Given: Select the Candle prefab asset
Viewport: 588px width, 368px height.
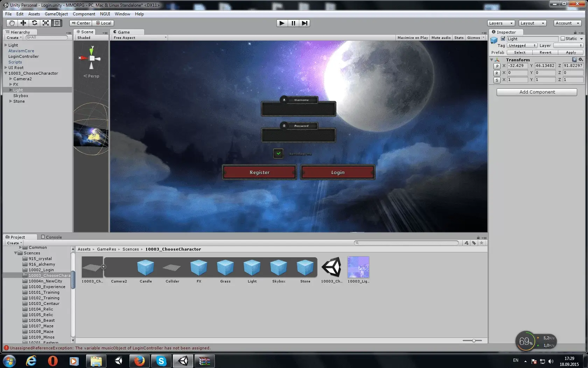Looking at the screenshot, I should click(x=146, y=271).
